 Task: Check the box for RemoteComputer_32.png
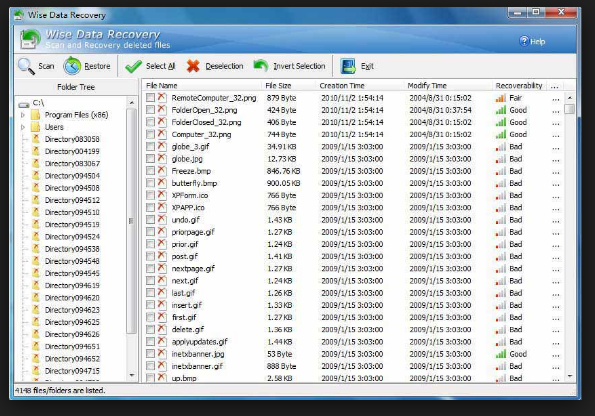pos(150,98)
